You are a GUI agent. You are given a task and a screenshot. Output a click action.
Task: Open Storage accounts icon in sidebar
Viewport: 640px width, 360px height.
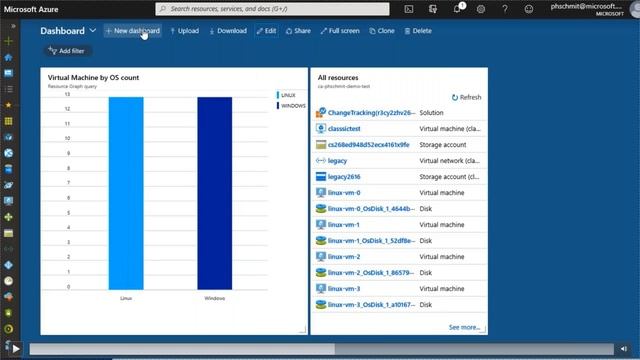tap(8, 233)
